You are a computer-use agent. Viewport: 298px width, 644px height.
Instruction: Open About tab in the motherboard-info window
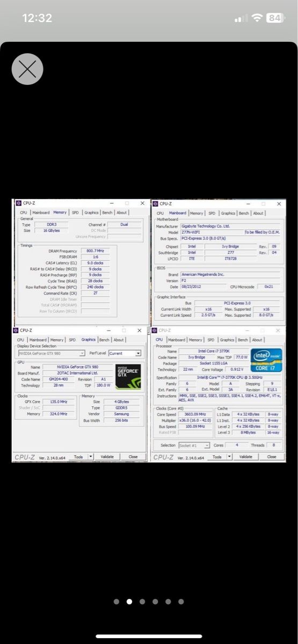click(258, 213)
